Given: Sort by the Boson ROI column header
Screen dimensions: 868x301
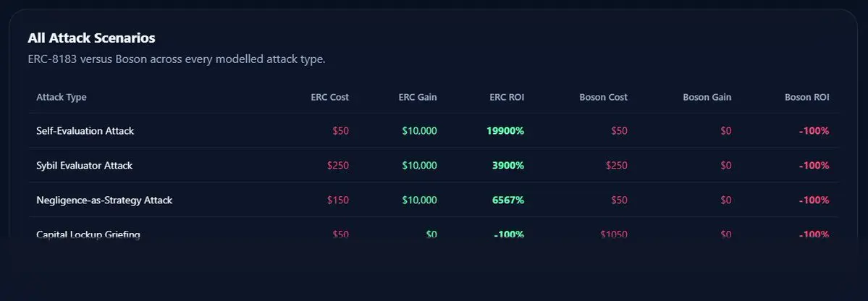Looking at the screenshot, I should (x=806, y=97).
